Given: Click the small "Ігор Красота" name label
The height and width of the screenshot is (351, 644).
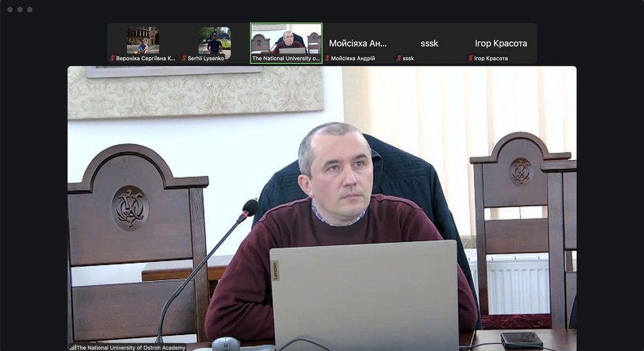Looking at the screenshot, I should coord(491,59).
